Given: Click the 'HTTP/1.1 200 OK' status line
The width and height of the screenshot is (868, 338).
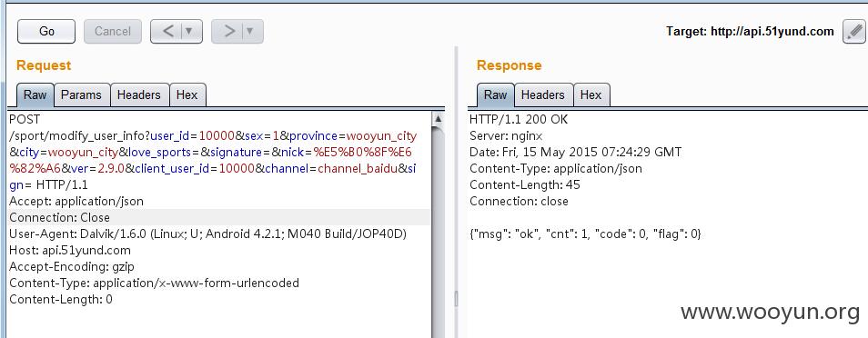Looking at the screenshot, I should (x=519, y=119).
